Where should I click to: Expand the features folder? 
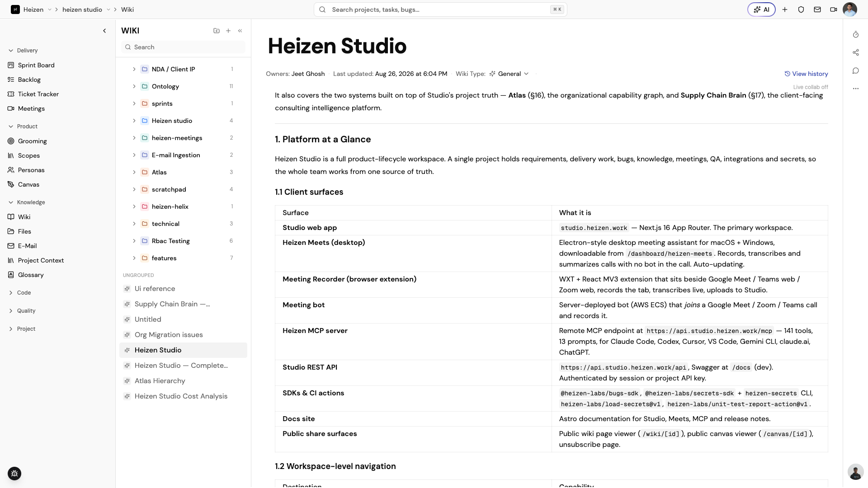[x=134, y=258]
